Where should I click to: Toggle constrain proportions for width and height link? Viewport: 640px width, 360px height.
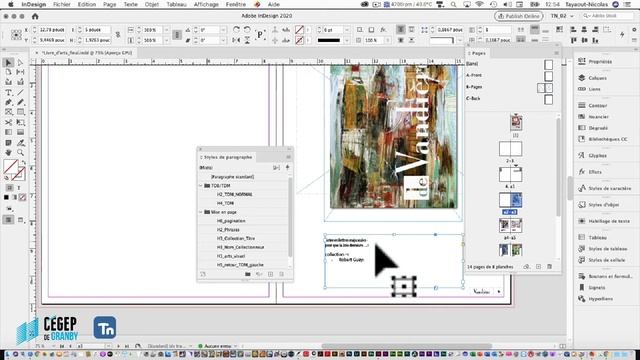(118, 35)
